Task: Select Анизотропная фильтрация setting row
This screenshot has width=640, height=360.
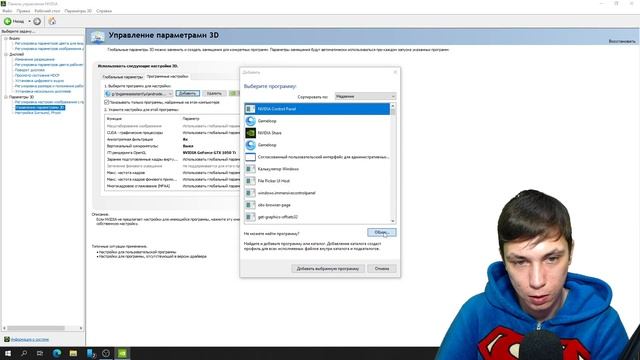Action: point(173,139)
